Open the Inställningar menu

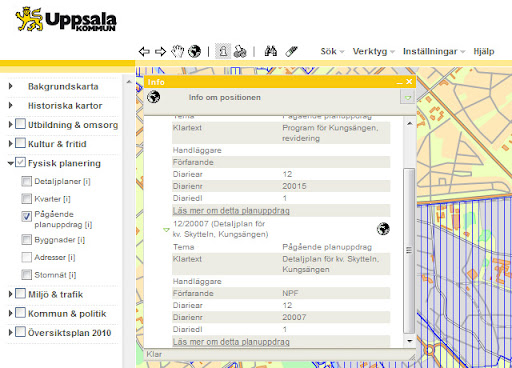click(434, 51)
